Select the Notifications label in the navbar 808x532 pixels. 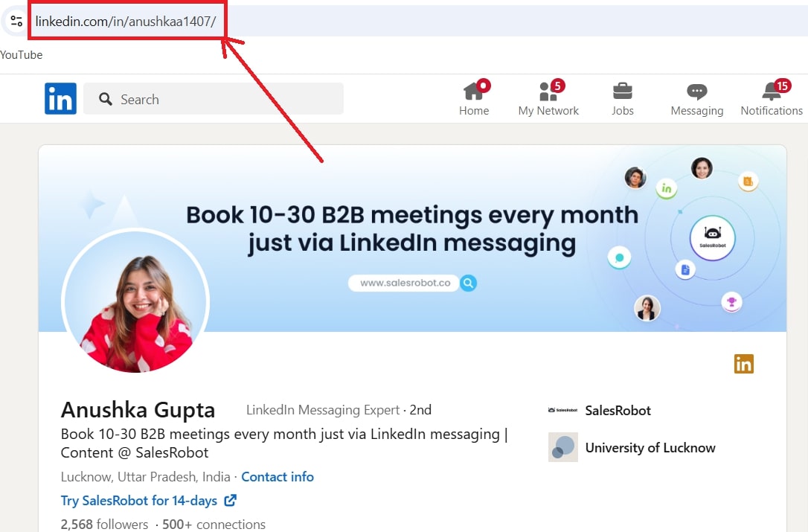772,110
